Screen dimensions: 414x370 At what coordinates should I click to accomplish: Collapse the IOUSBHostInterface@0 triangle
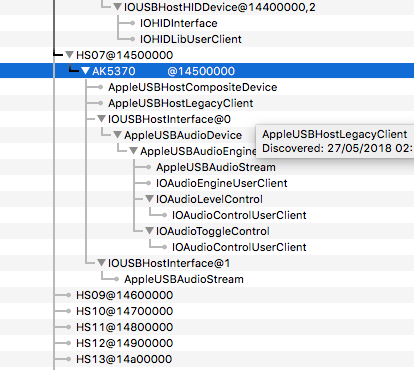(x=101, y=119)
